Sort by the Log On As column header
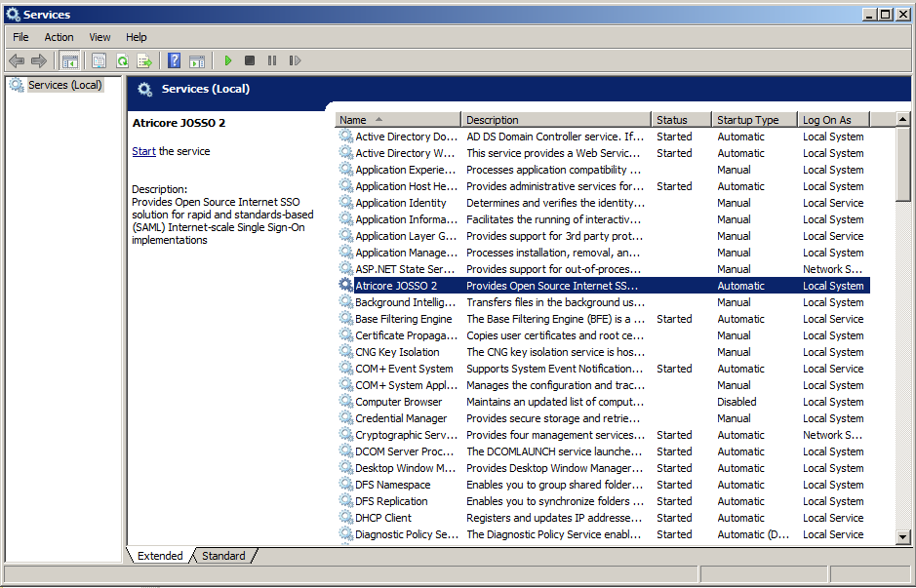 (834, 120)
